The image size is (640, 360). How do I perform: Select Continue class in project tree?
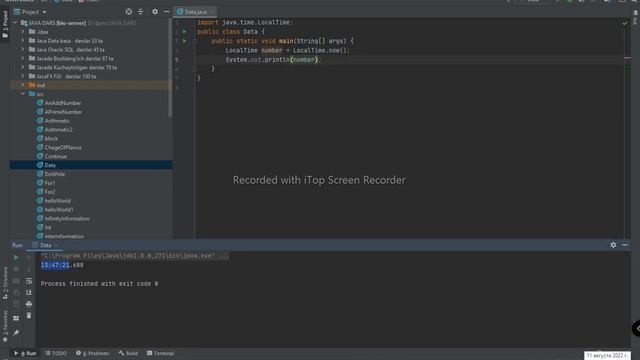(56, 156)
